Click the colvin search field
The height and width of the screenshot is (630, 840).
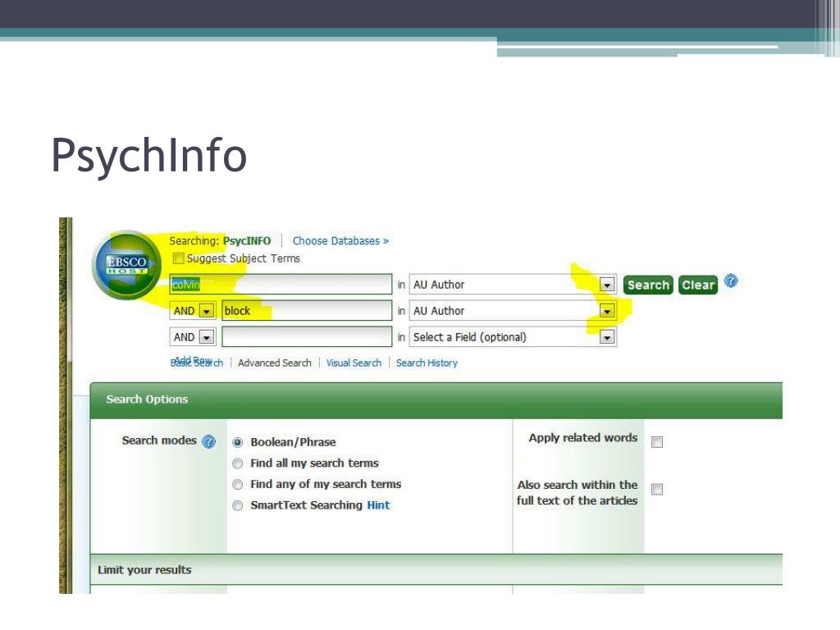pyautogui.click(x=281, y=285)
